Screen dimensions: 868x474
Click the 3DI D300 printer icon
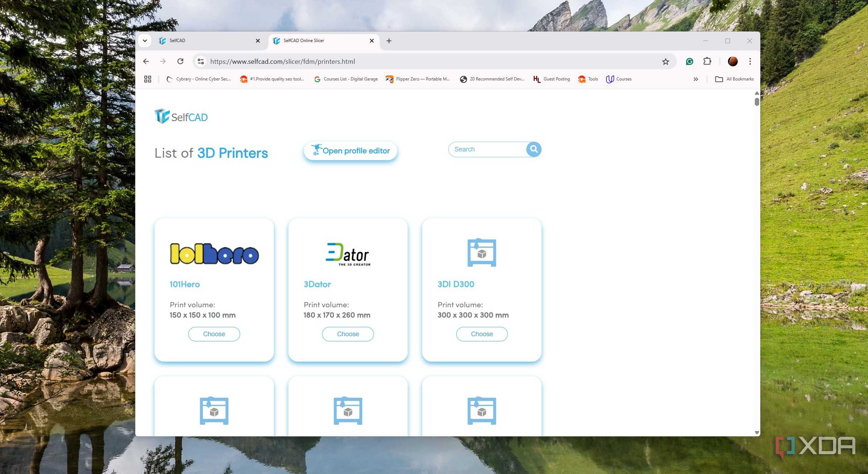click(x=482, y=253)
